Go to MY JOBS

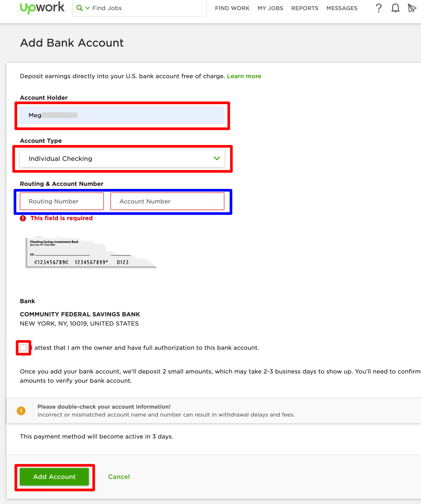click(x=270, y=8)
